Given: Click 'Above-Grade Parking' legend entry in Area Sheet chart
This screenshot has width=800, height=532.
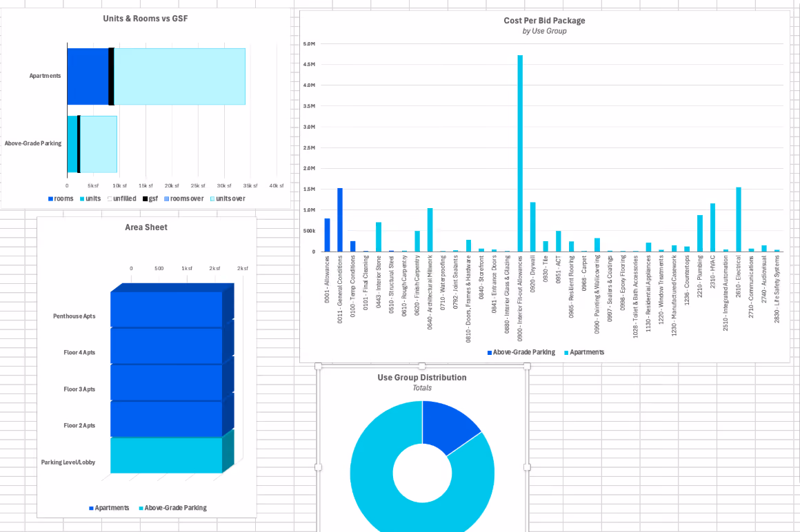Looking at the screenshot, I should pyautogui.click(x=172, y=508).
